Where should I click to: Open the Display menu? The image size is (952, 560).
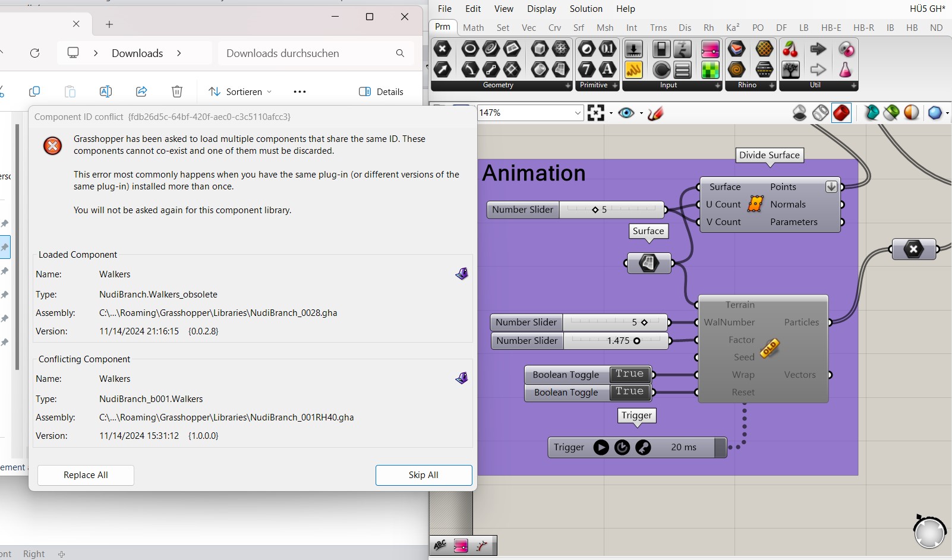[x=541, y=9]
